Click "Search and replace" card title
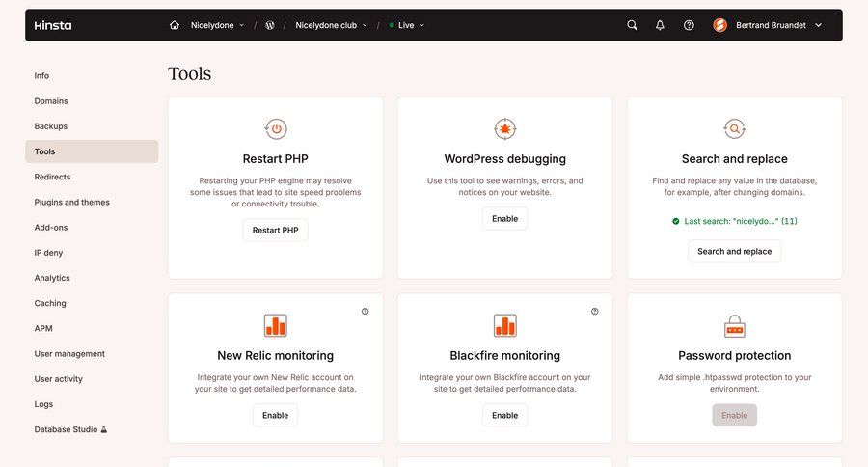The width and height of the screenshot is (868, 467). [x=735, y=159]
